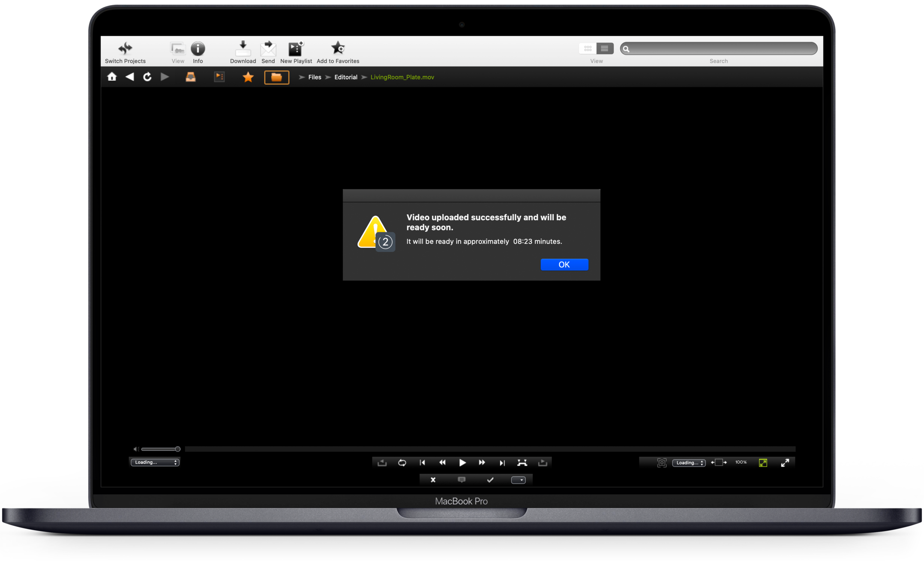
Task: Expand the status dropdown beside checkmark
Action: point(518,480)
